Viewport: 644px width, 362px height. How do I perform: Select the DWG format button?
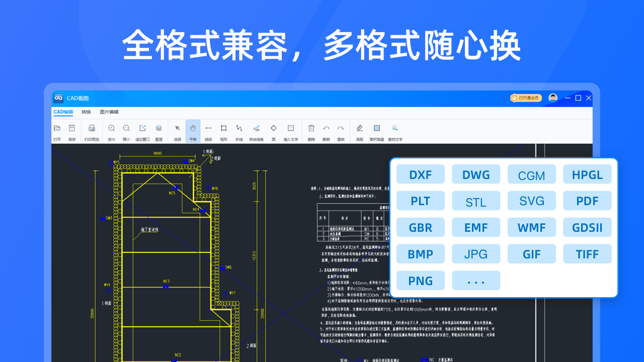(x=476, y=174)
